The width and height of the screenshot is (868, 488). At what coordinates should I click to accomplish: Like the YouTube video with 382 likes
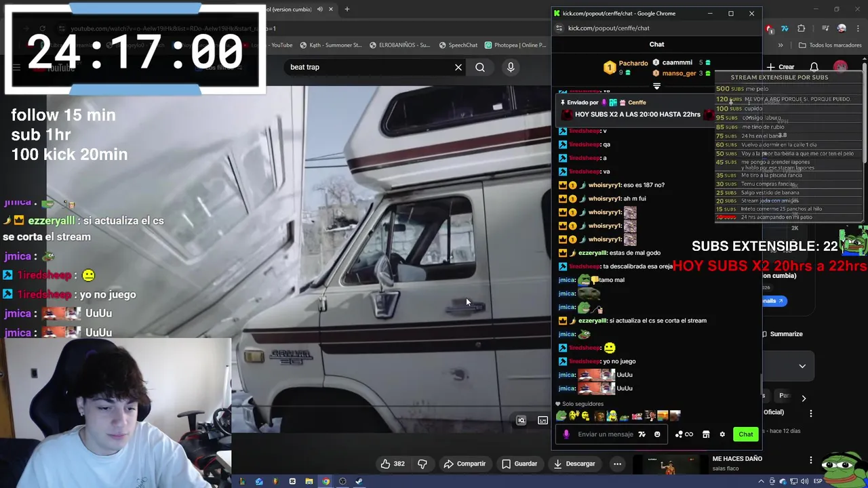pyautogui.click(x=393, y=464)
